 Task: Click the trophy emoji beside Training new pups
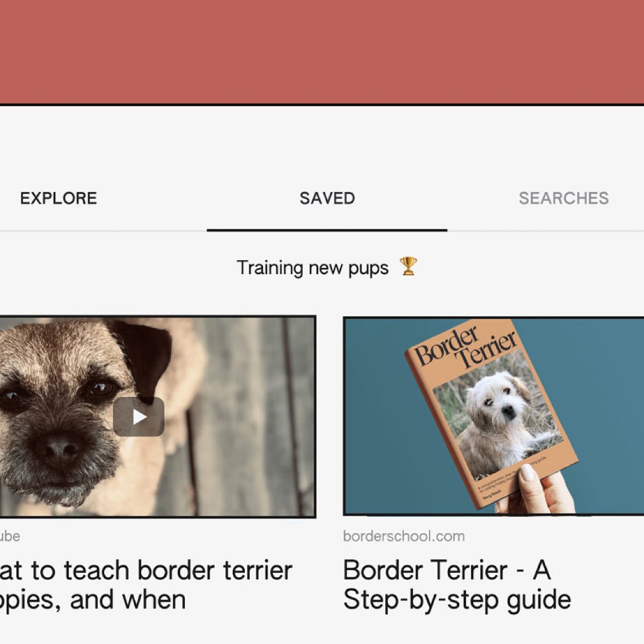408,267
